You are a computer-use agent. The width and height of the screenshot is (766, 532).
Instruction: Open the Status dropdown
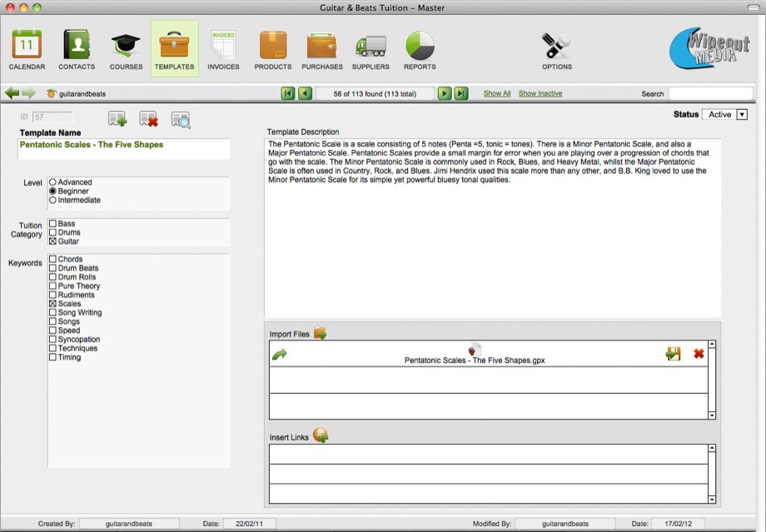pyautogui.click(x=742, y=115)
